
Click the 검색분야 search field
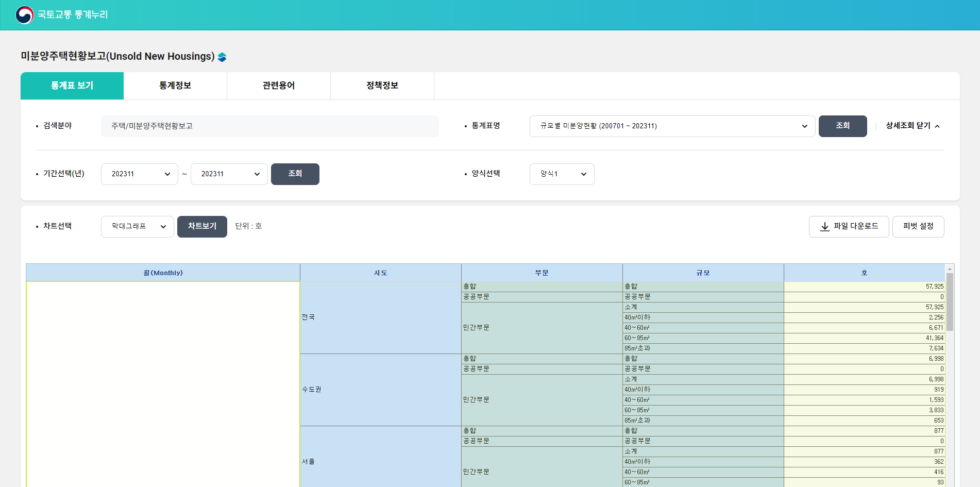(x=270, y=126)
